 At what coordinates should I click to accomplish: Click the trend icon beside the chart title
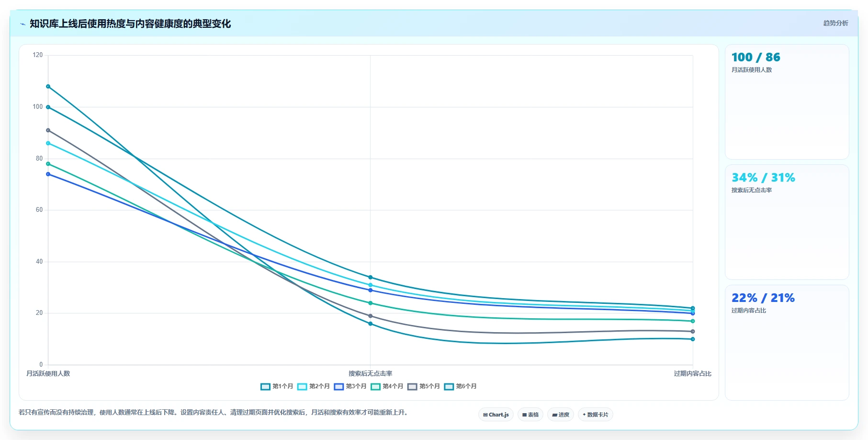[23, 24]
